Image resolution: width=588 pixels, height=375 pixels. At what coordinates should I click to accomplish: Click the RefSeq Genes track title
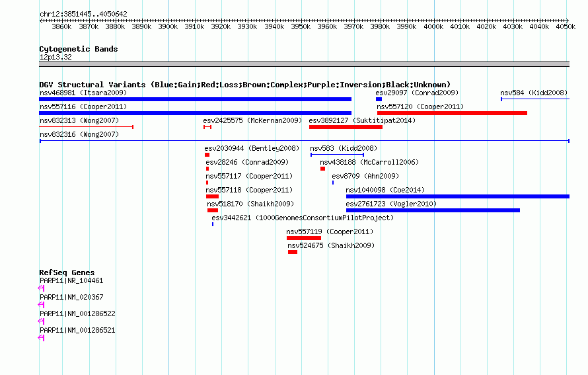coord(67,272)
